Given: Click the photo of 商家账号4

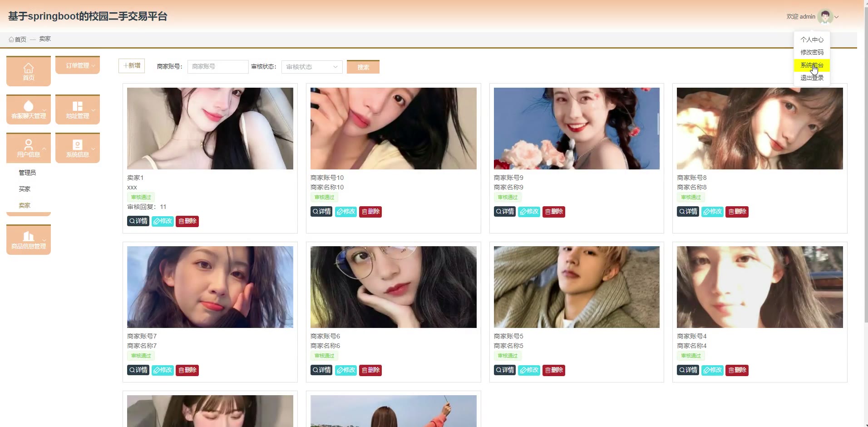Looking at the screenshot, I should coord(760,287).
